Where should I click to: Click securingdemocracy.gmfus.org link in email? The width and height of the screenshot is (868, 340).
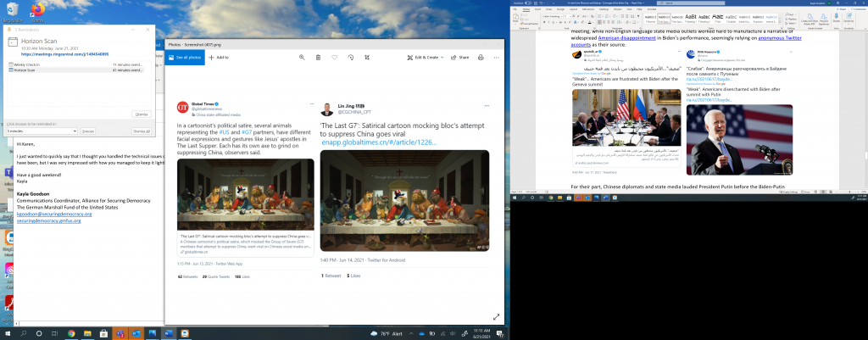pos(48,220)
